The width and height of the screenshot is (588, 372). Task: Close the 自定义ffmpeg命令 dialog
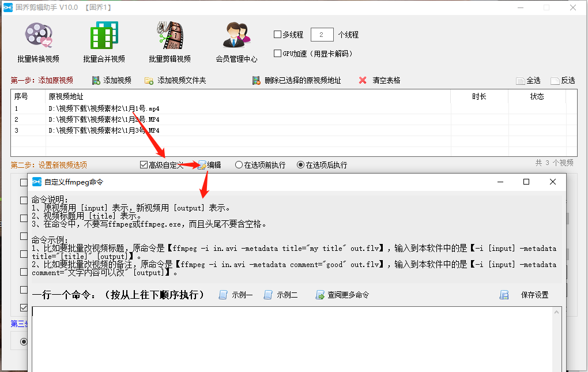(552, 182)
